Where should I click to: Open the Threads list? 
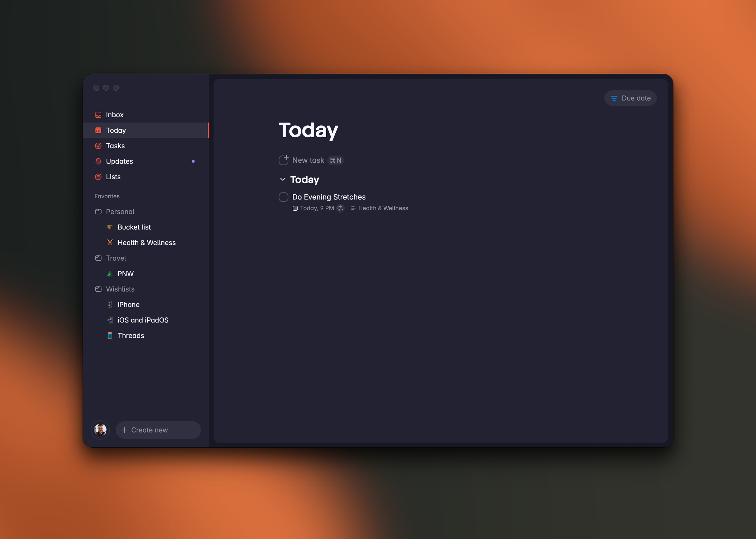point(146,336)
